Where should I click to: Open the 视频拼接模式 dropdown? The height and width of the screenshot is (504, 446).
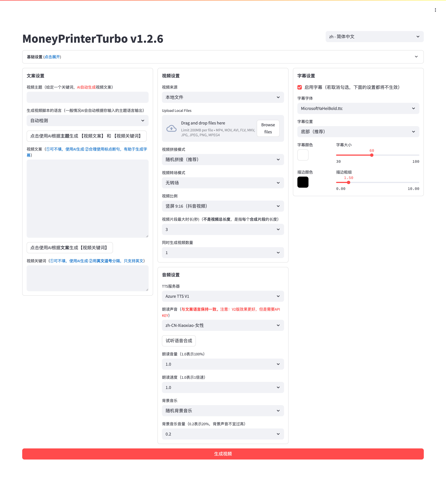[x=222, y=160]
